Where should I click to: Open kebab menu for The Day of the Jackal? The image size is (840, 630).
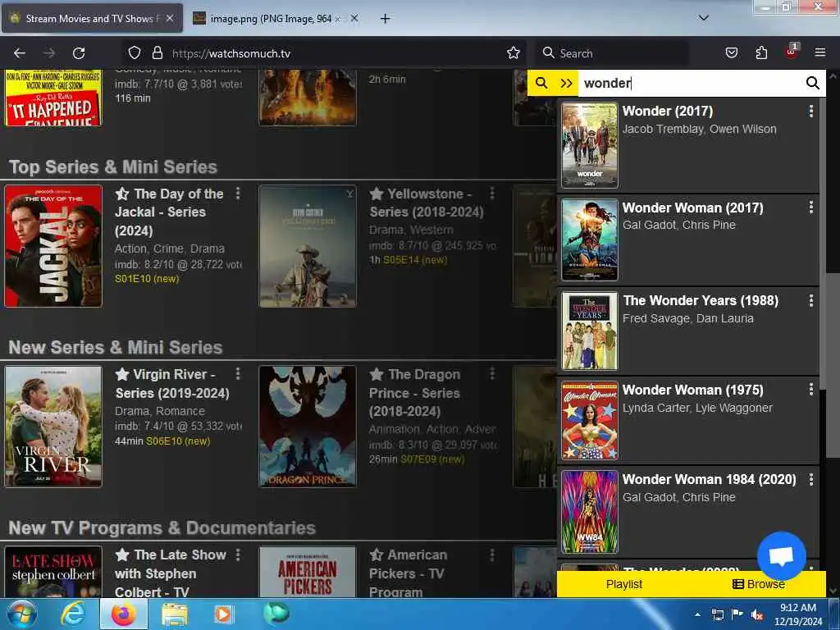[x=238, y=194]
